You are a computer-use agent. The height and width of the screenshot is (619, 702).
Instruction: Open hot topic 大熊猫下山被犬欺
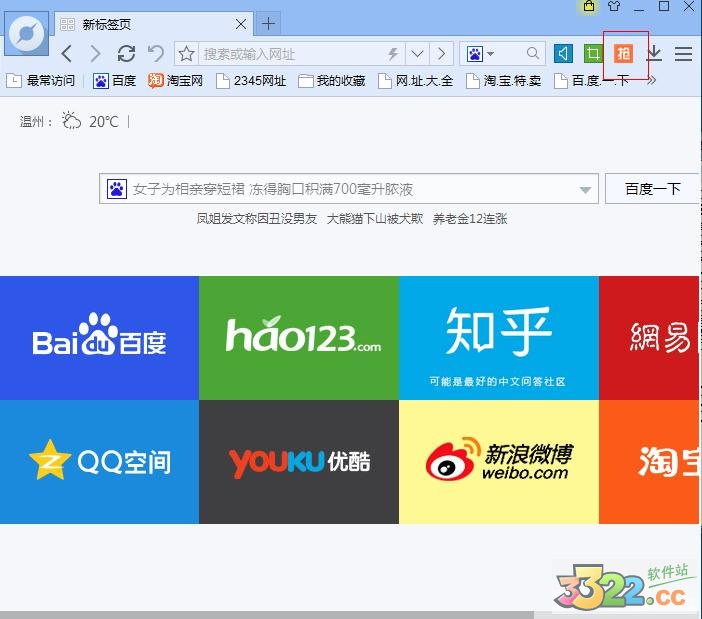pos(375,219)
